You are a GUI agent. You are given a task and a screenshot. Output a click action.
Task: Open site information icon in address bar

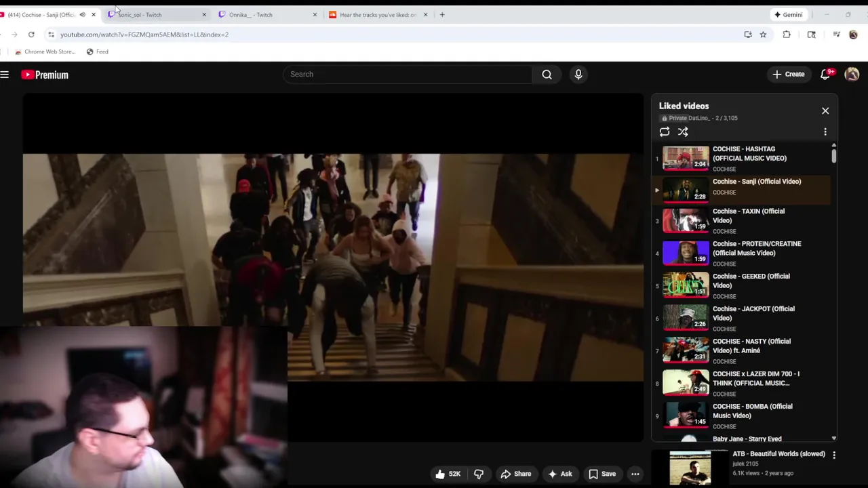(51, 35)
